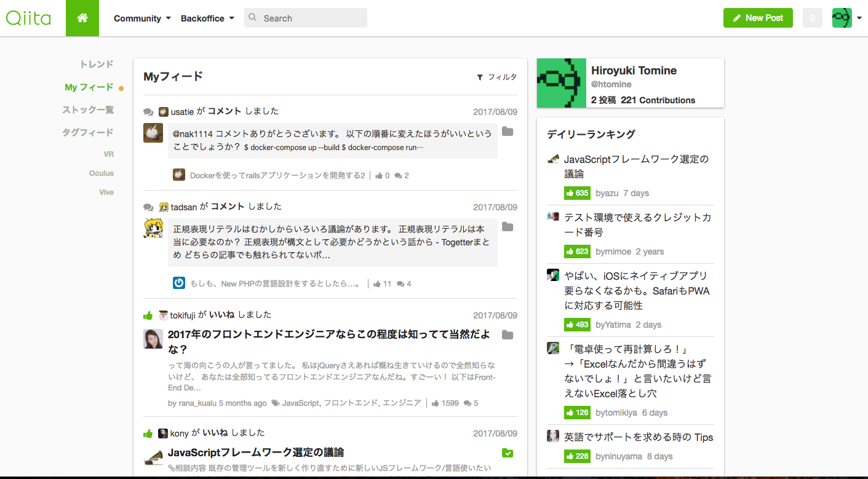Select the VR tag feed
Image resolution: width=868 pixels, height=479 pixels.
[108, 154]
